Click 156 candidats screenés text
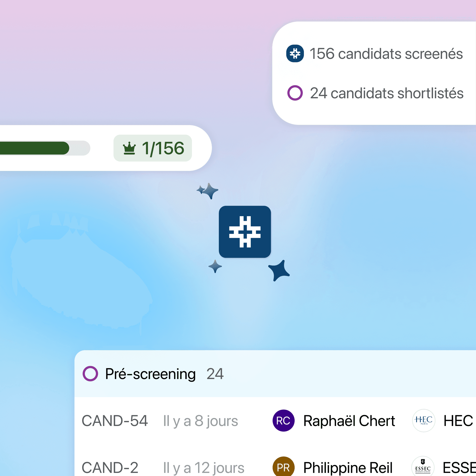The width and height of the screenshot is (476, 476). [x=386, y=54]
